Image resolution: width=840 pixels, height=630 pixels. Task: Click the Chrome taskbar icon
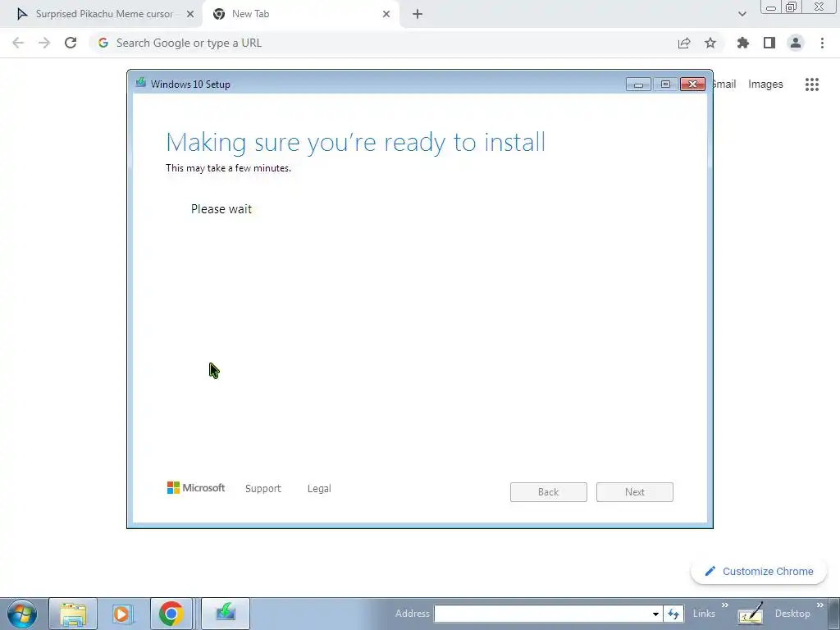pyautogui.click(x=171, y=614)
